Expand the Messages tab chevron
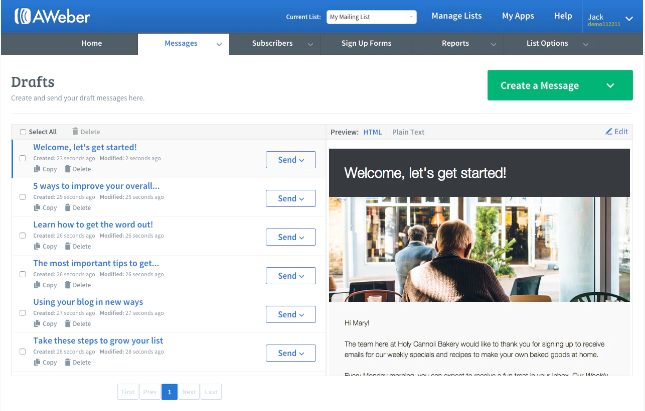The width and height of the screenshot is (645, 411). pyautogui.click(x=219, y=44)
